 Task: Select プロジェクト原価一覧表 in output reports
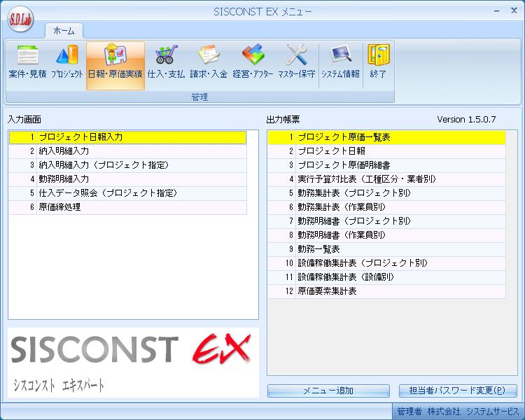click(386, 137)
